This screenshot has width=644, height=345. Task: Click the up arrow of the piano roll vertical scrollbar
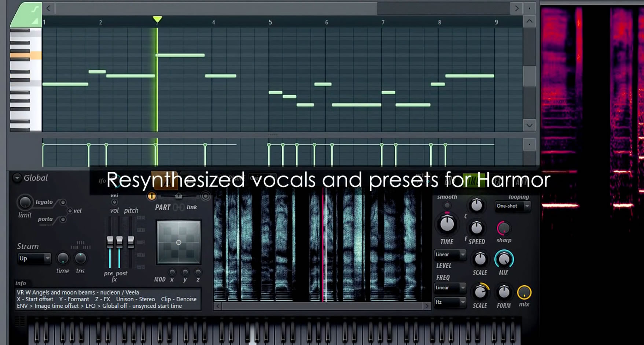(x=529, y=22)
